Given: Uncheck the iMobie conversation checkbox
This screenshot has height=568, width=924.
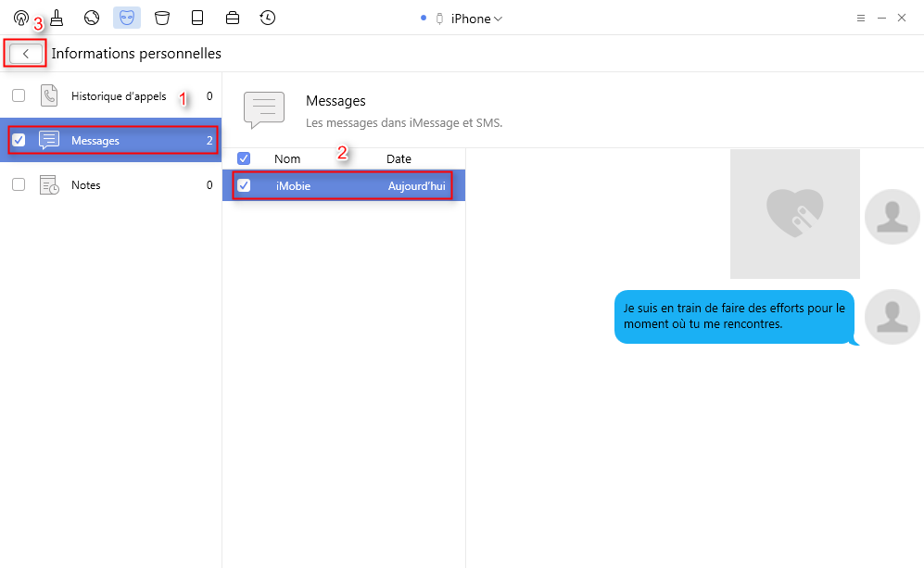Looking at the screenshot, I should 244,185.
